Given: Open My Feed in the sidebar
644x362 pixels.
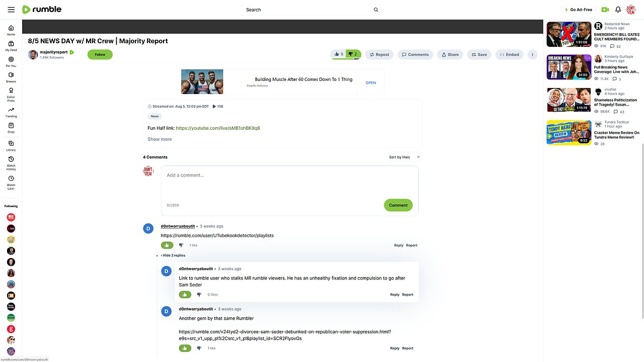Looking at the screenshot, I should pos(11,46).
